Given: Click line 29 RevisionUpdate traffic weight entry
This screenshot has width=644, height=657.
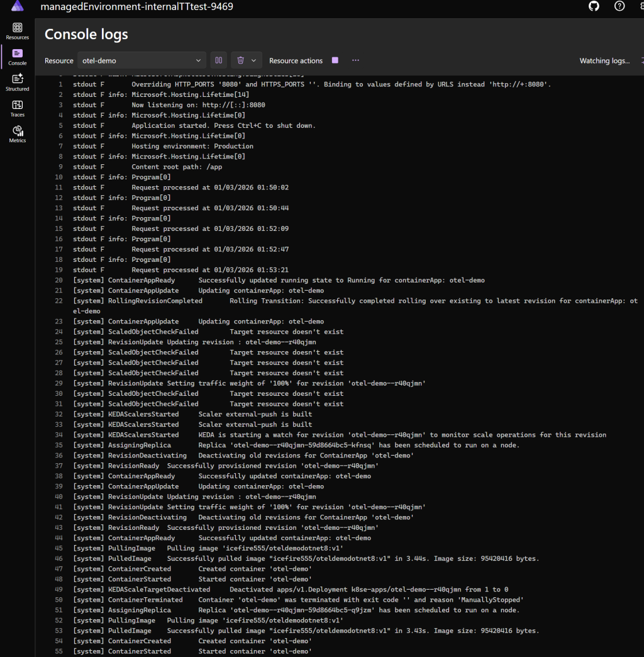Looking at the screenshot, I should click(249, 383).
